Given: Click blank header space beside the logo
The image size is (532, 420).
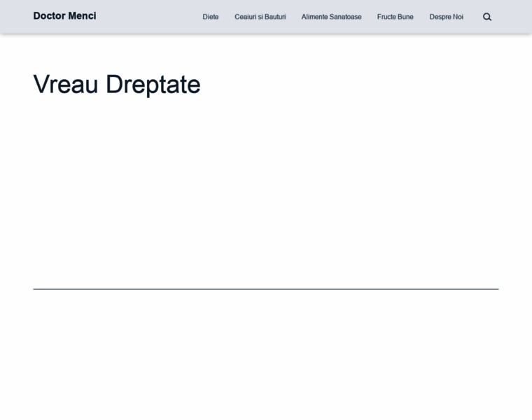Looking at the screenshot, I should [x=147, y=17].
